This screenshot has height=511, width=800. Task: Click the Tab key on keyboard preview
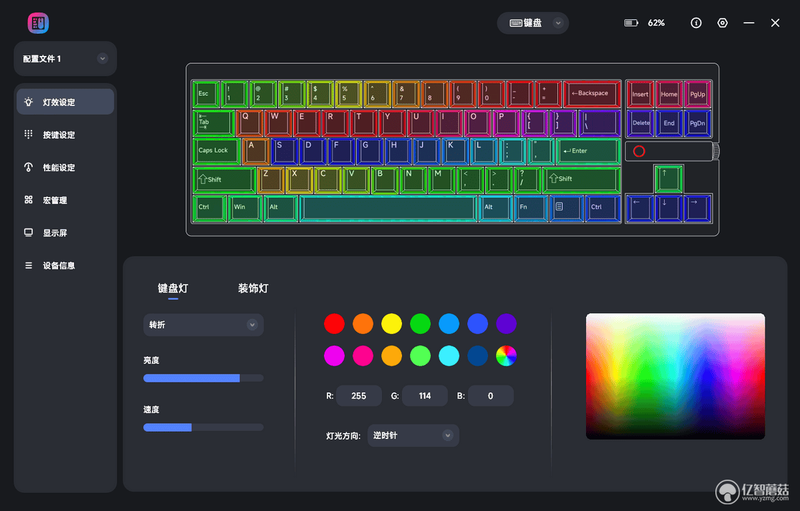213,123
